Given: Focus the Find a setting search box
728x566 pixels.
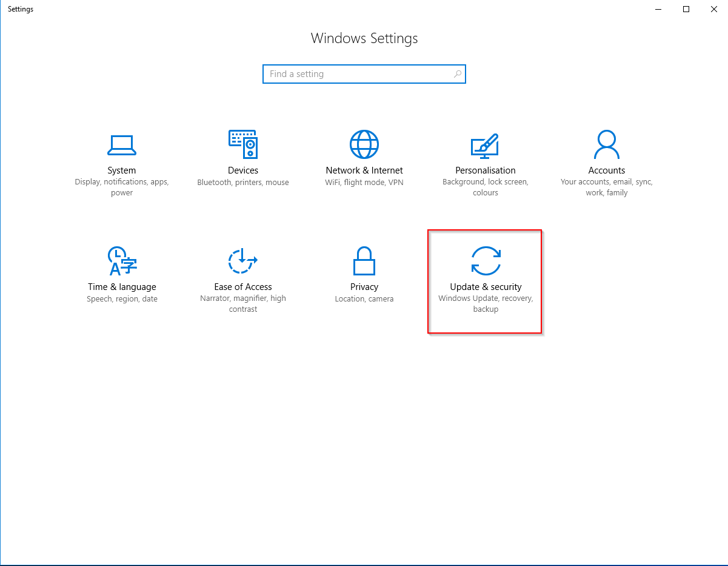Looking at the screenshot, I should coord(364,74).
